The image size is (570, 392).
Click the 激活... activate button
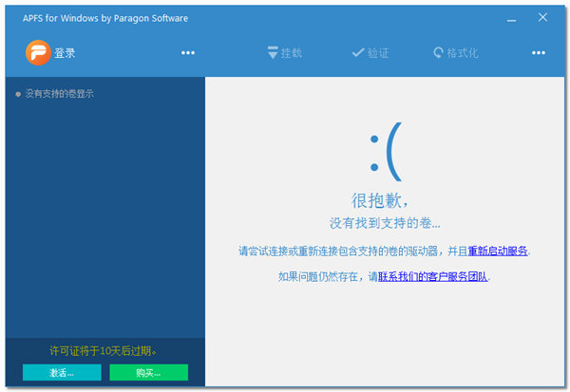click(62, 372)
